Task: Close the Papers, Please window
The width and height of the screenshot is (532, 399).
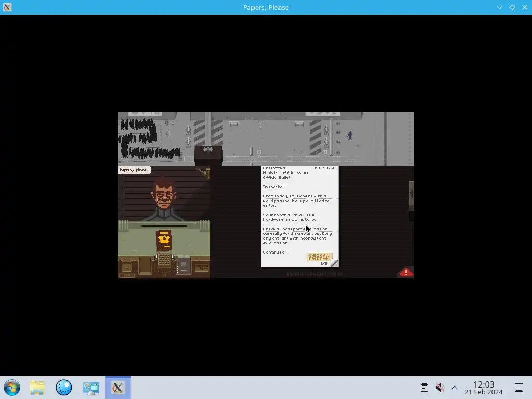Action: pos(525,7)
